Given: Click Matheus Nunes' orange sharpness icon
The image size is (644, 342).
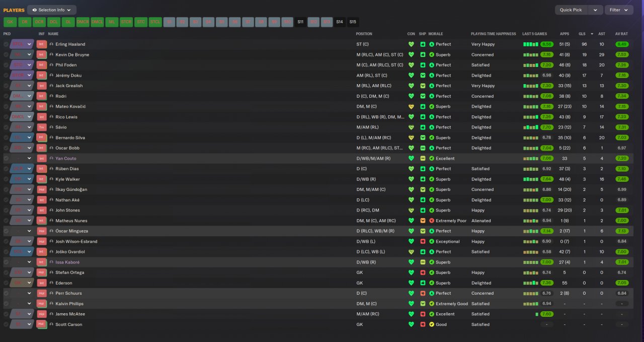Looking at the screenshot, I should [x=423, y=221].
